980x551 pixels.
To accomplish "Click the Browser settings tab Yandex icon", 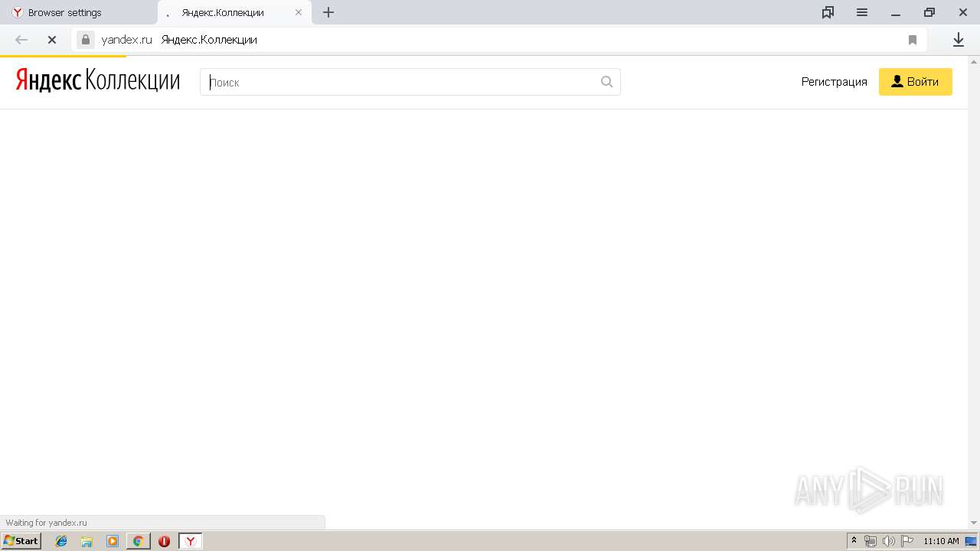I will click(17, 12).
